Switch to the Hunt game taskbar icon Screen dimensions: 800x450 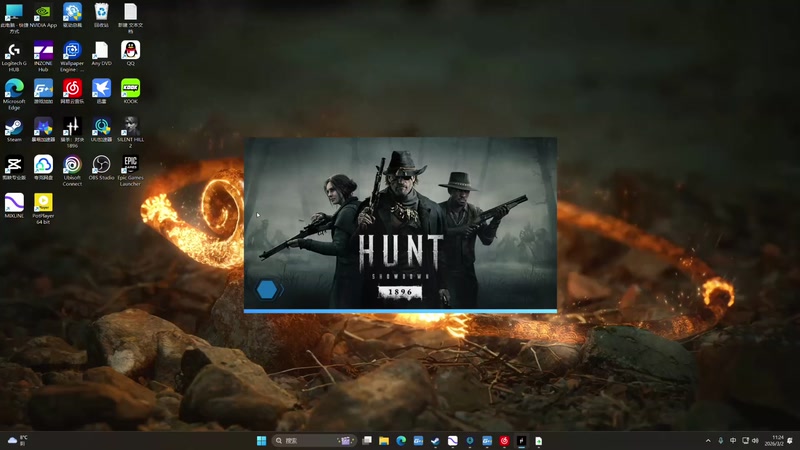click(521, 441)
